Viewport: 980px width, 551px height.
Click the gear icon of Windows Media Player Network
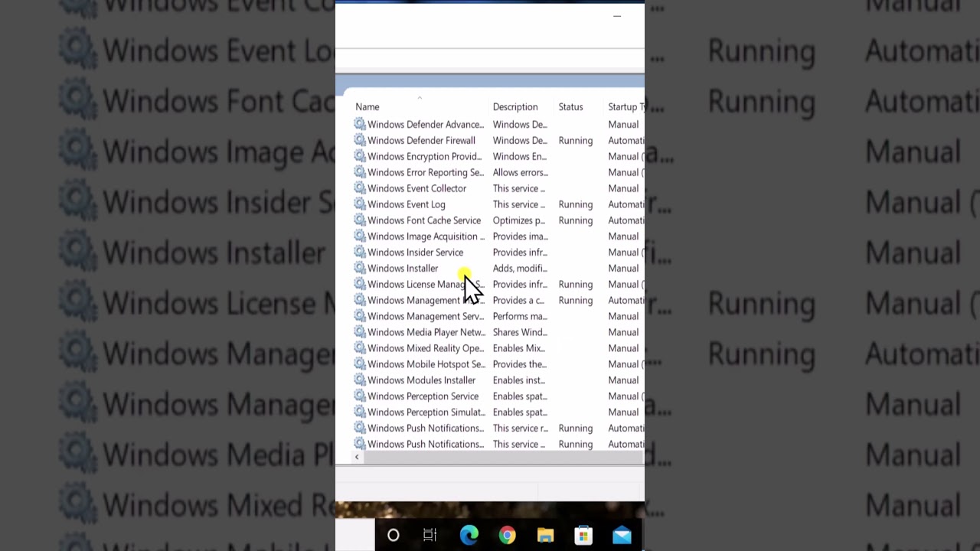360,332
